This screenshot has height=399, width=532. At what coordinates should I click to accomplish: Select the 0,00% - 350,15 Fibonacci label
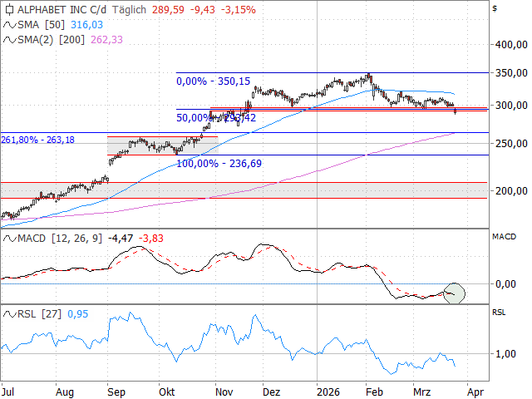tap(213, 81)
